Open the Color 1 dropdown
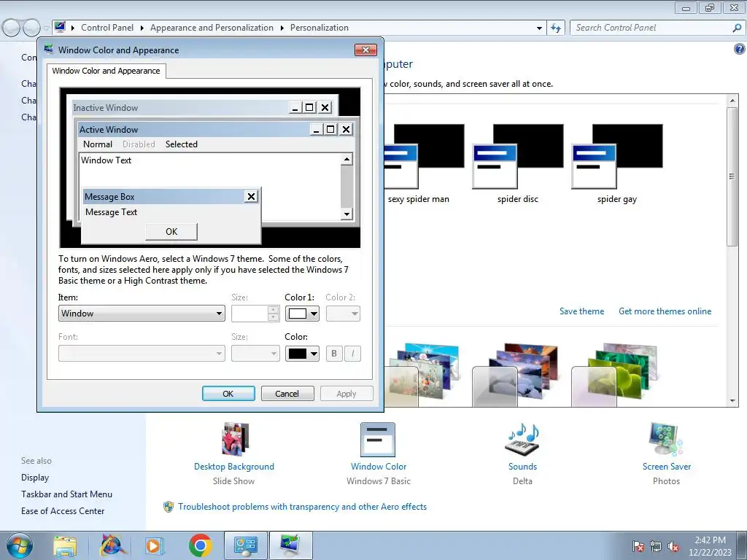The width and height of the screenshot is (747, 560). tap(302, 314)
